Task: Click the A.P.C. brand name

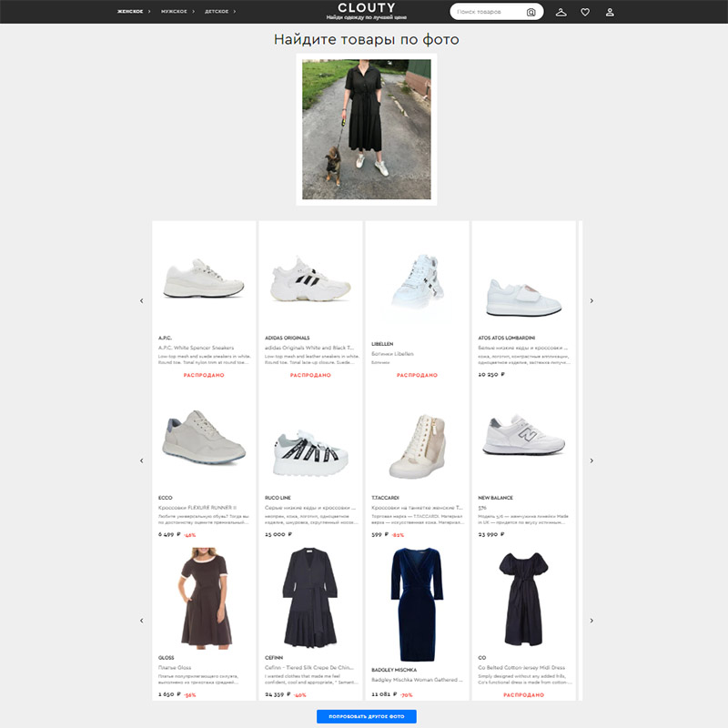Action: tap(165, 338)
